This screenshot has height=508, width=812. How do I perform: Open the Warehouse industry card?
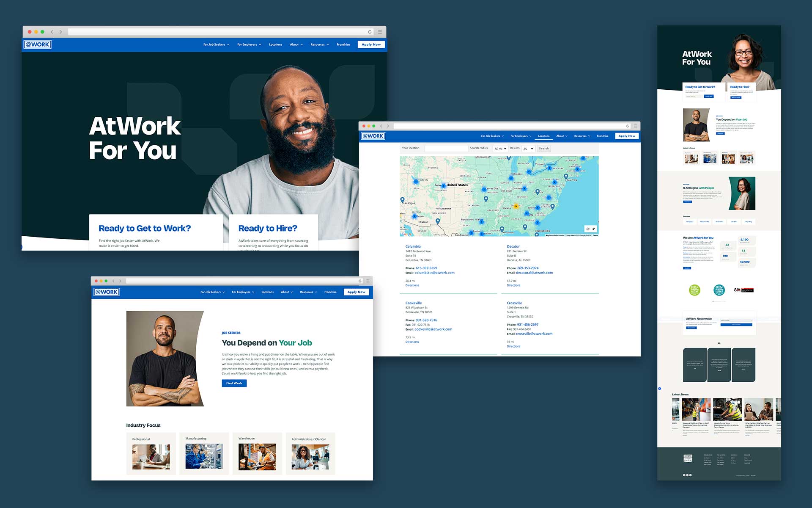tap(257, 453)
